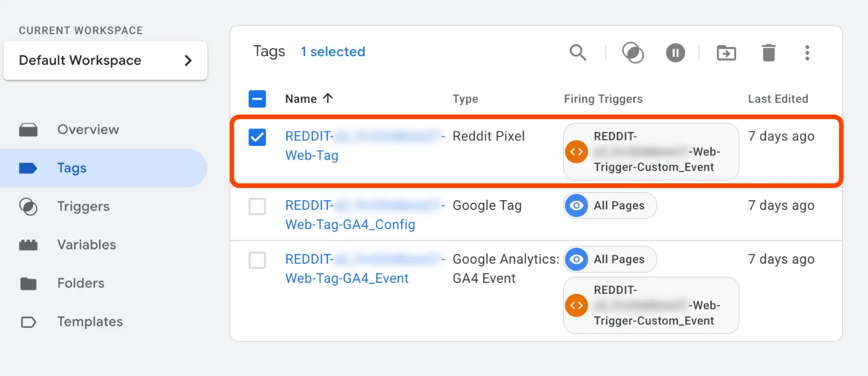Image resolution: width=868 pixels, height=376 pixels.
Task: Delete the selected tag
Action: pyautogui.click(x=768, y=52)
